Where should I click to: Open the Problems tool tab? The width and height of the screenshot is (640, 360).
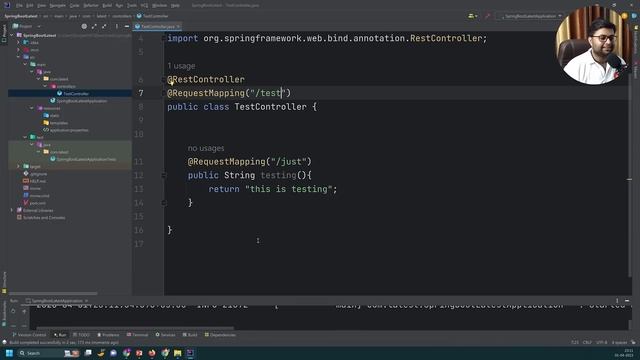click(x=108, y=335)
